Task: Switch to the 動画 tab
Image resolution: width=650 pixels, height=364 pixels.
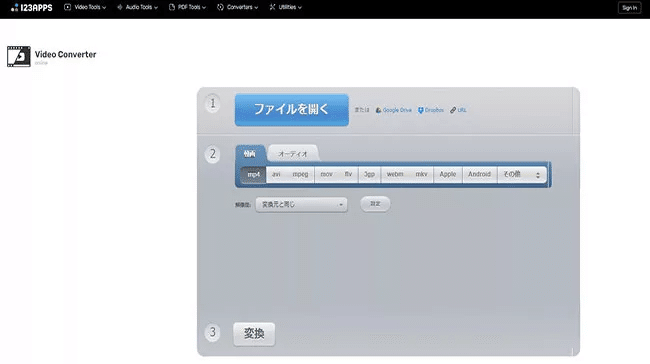Action: 250,154
